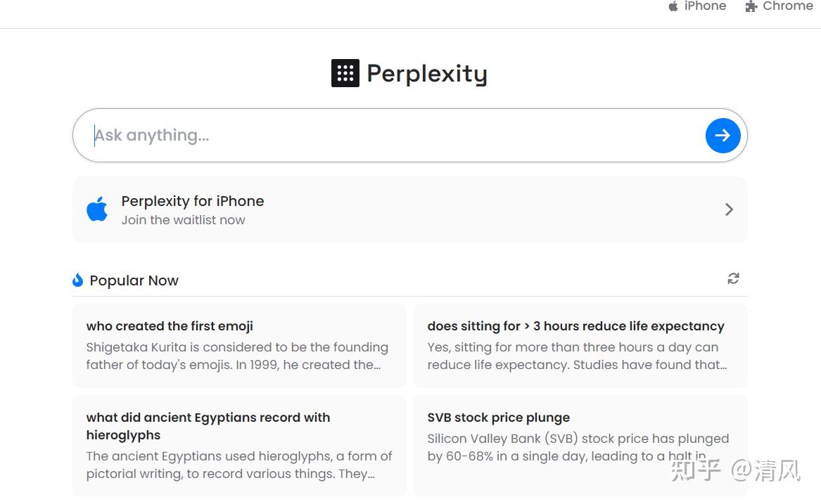Click the Chrome extension puzzle icon

751,6
